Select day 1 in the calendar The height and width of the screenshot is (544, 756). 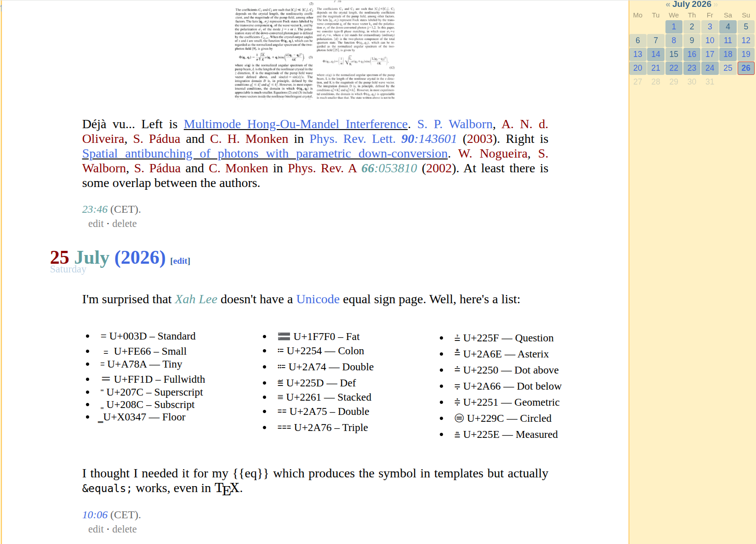coord(674,27)
